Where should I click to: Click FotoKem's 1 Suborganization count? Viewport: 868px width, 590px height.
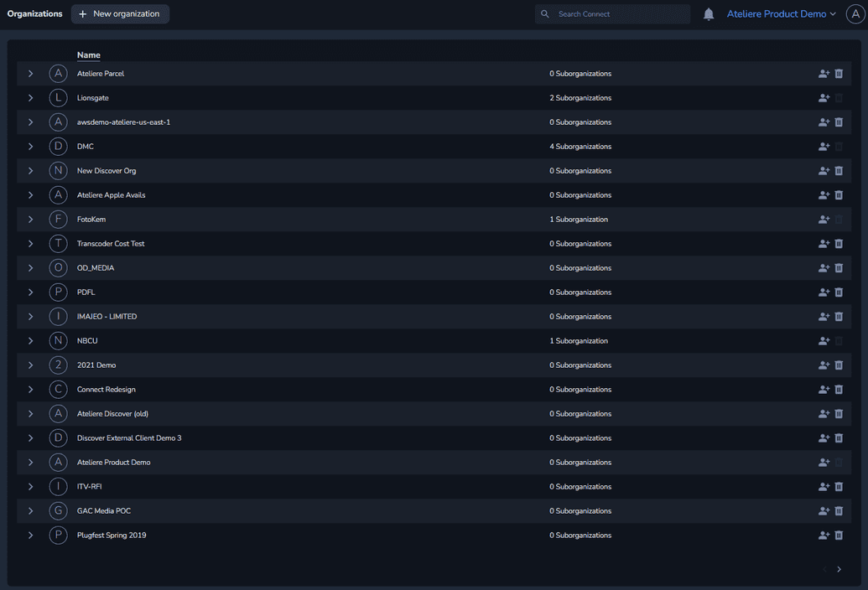click(x=579, y=220)
